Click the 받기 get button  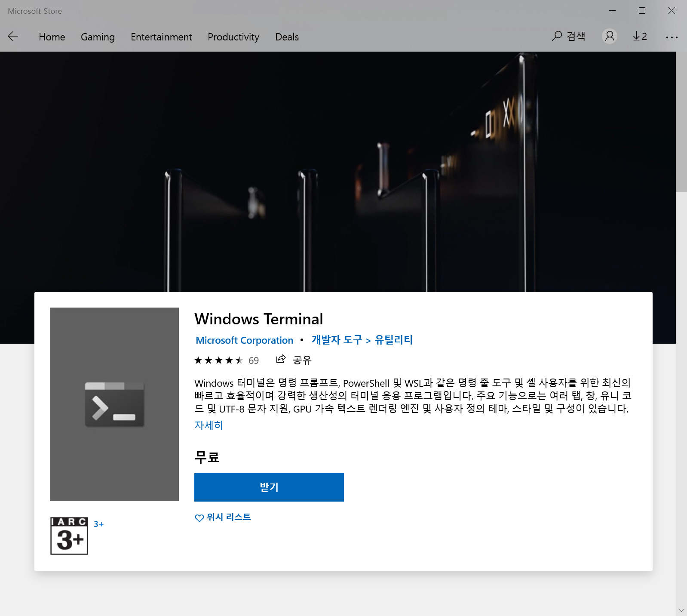(269, 487)
